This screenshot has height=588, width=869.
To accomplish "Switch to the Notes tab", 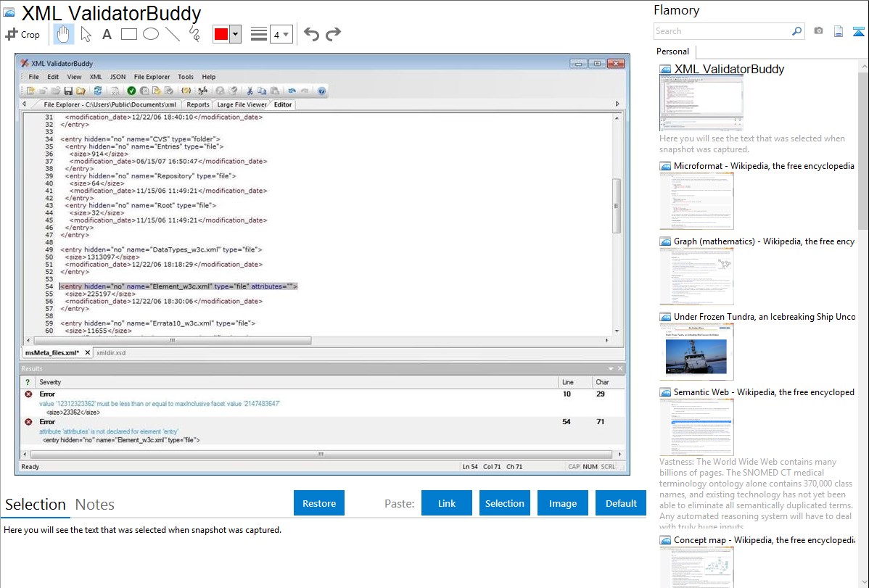I will pos(95,505).
